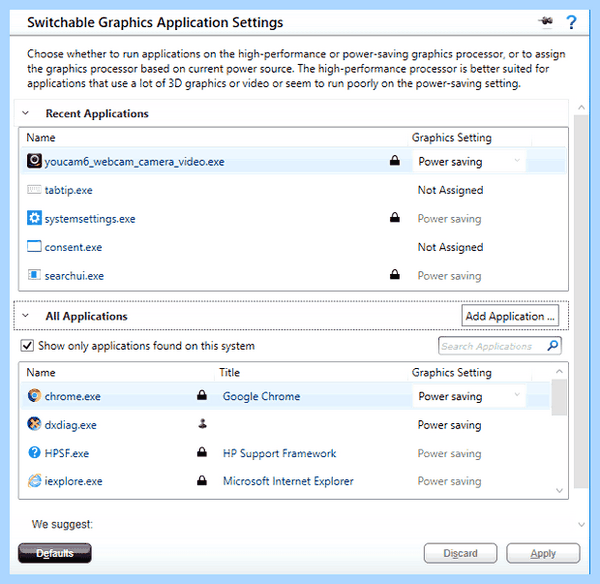Click the iexplore.exe browser icon

[34, 481]
